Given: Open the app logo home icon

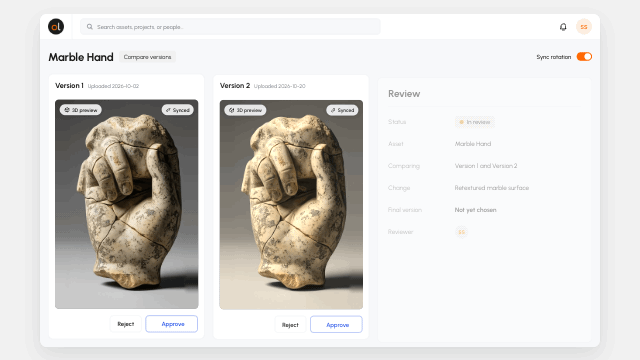Looking at the screenshot, I should (x=56, y=27).
